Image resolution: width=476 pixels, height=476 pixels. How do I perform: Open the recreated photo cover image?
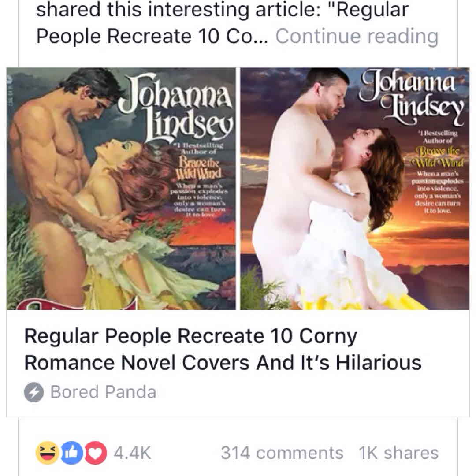tap(355, 189)
